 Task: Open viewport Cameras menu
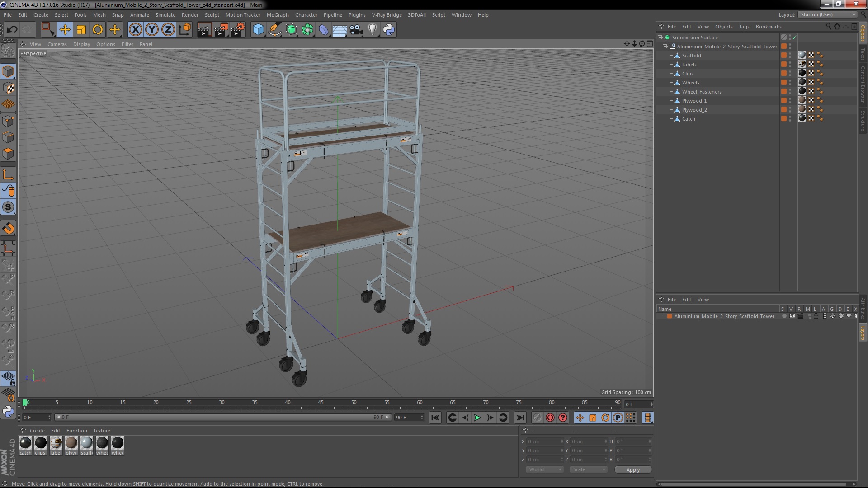(x=57, y=44)
